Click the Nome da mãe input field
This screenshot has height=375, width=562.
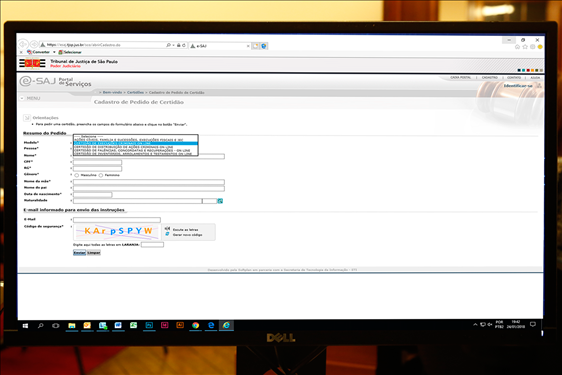pos(149,182)
